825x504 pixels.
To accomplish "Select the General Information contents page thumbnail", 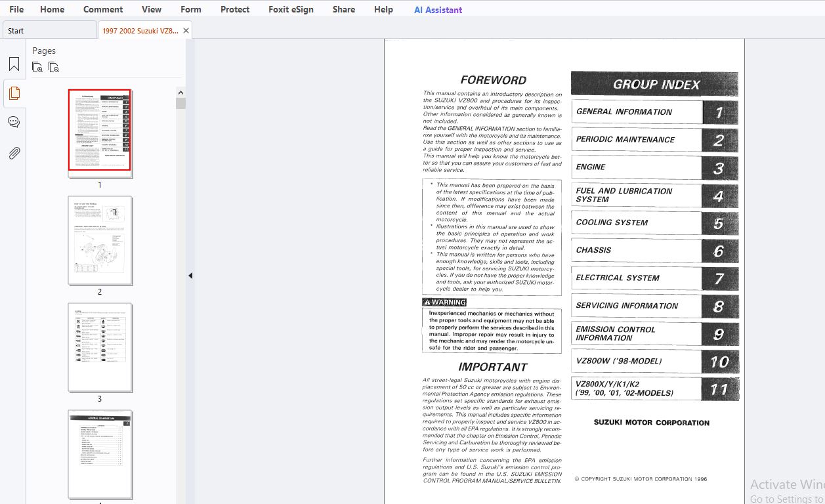I will (100, 454).
